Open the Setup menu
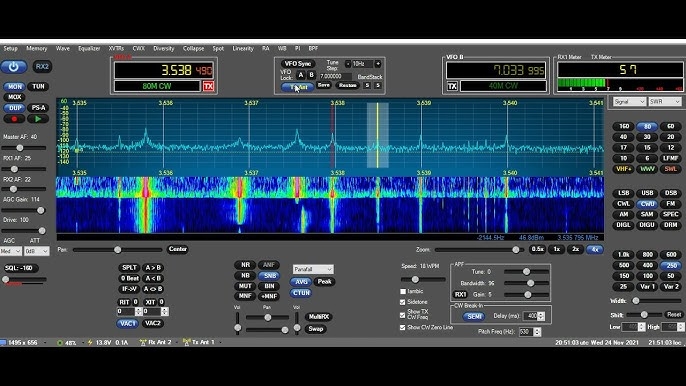686x386 pixels. coord(10,49)
